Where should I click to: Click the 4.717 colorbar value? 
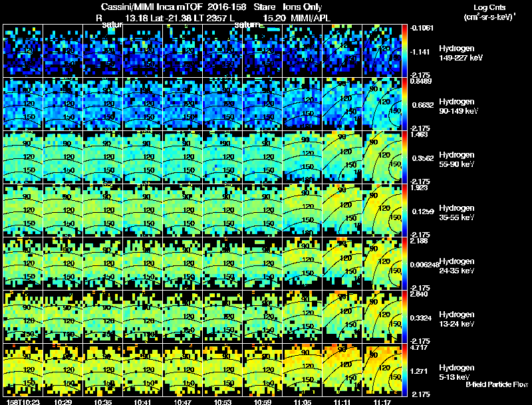[x=419, y=347]
